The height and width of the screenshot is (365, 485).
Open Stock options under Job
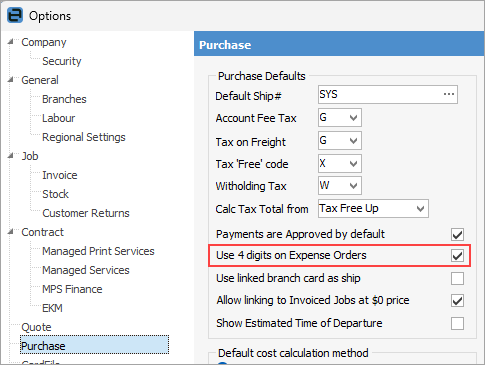pyautogui.click(x=55, y=194)
